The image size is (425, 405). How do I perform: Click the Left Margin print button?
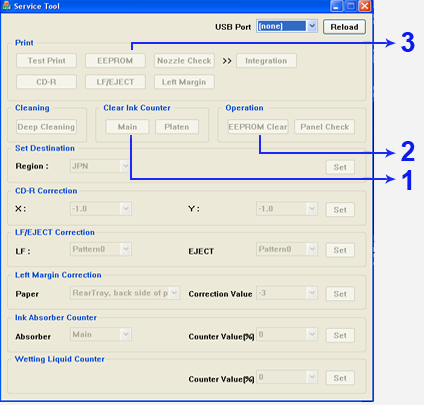(184, 82)
